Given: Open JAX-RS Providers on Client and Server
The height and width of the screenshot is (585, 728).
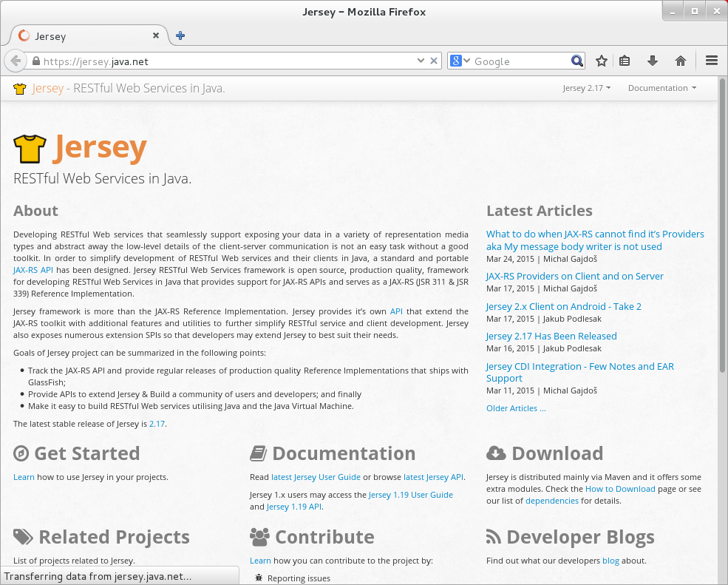Looking at the screenshot, I should (x=575, y=276).
